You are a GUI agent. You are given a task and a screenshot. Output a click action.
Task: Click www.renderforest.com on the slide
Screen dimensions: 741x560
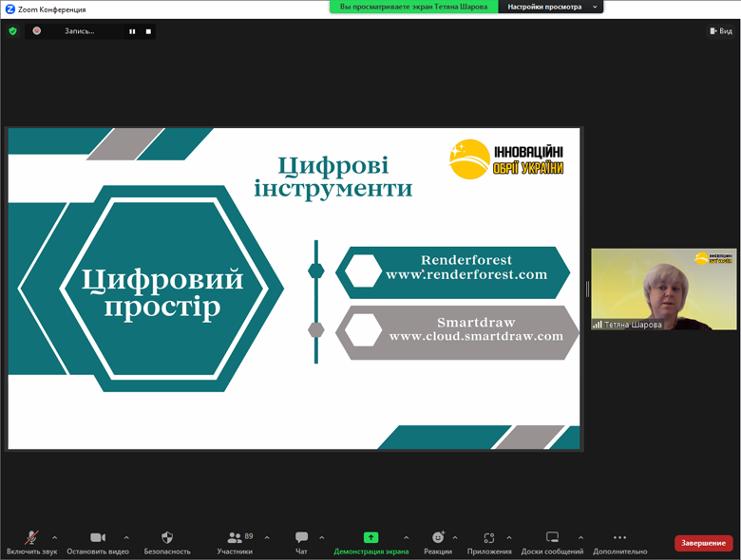coord(466,274)
